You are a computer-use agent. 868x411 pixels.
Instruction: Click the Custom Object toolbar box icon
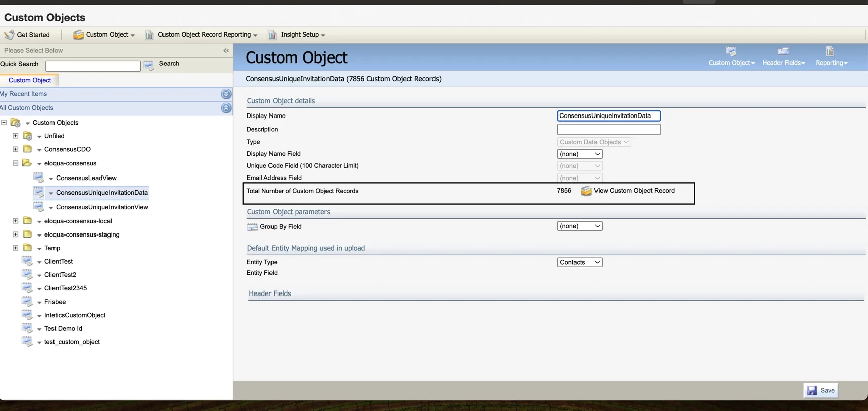pyautogui.click(x=78, y=34)
